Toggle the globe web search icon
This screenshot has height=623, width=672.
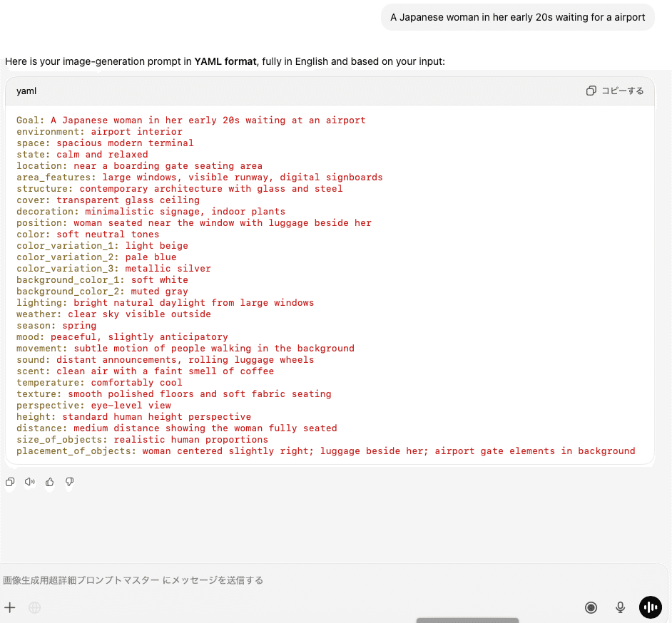34,607
